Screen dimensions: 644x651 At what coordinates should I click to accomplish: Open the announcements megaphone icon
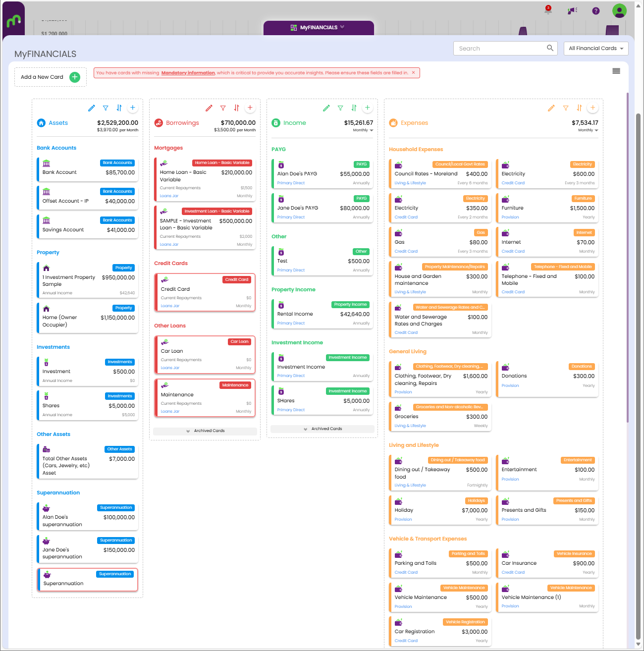click(x=572, y=10)
